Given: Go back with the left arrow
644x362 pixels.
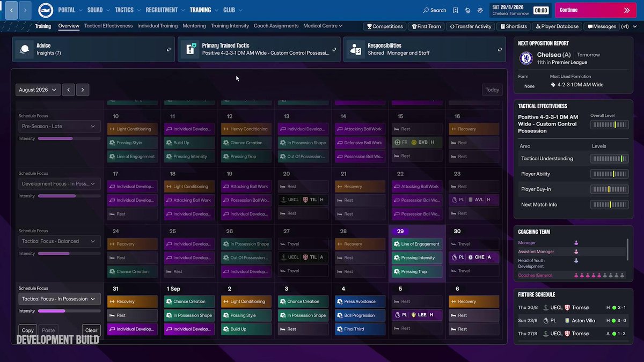Looking at the screenshot, I should click(11, 10).
